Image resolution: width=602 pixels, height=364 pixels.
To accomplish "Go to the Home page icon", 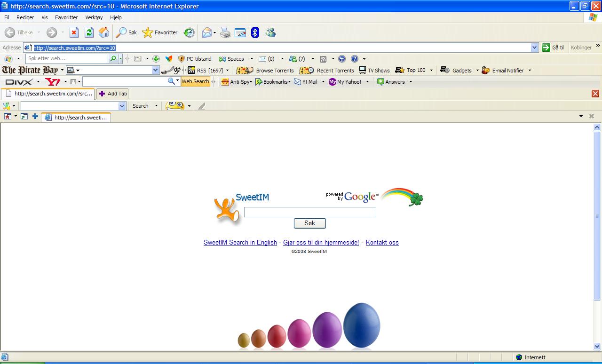I will (104, 32).
